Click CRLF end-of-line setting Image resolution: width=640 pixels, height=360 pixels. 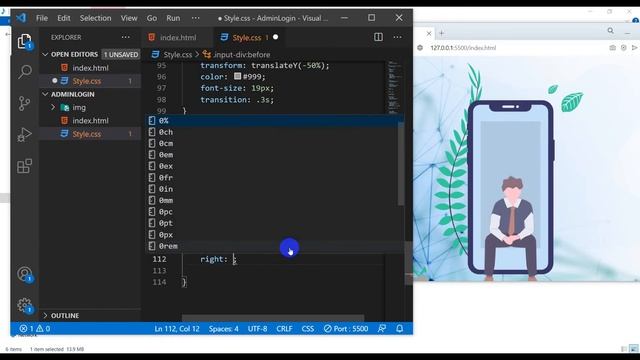(x=284, y=329)
